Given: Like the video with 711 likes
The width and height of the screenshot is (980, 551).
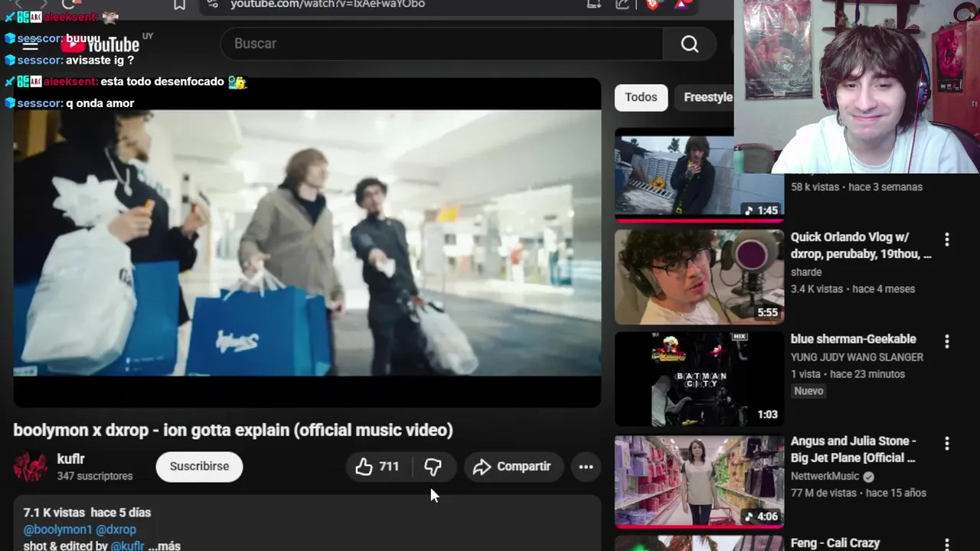Looking at the screenshot, I should 377,467.
